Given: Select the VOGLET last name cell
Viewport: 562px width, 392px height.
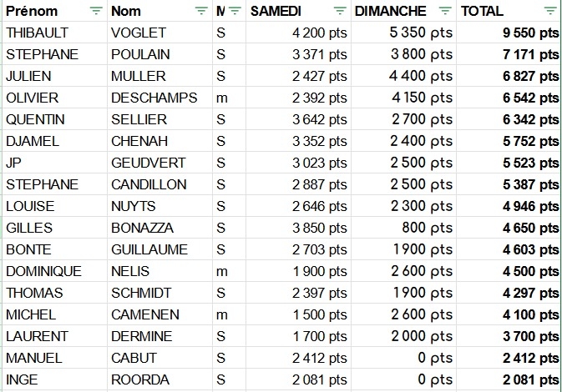Looking at the screenshot, I should point(139,33).
